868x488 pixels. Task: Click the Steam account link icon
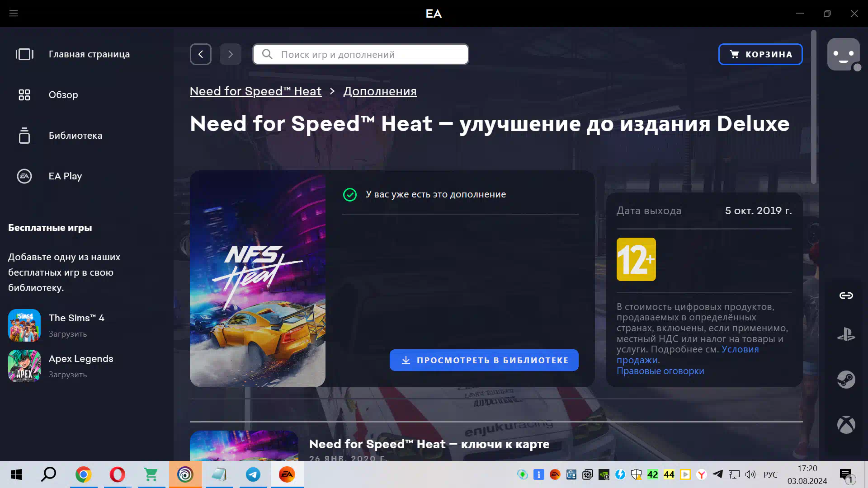[846, 380]
